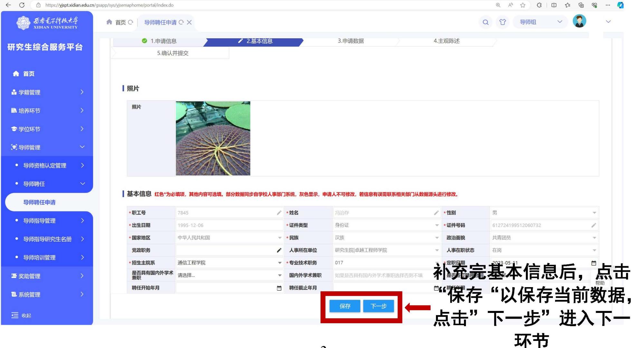This screenshot has height=348, width=644.
Task: Close the 导师聘任申请 tab
Action: click(x=189, y=22)
